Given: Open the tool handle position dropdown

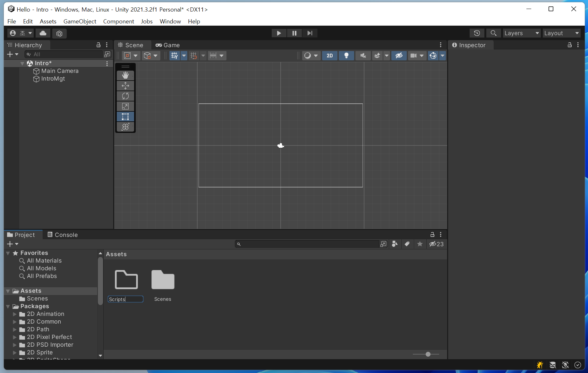Looking at the screenshot, I should click(131, 56).
